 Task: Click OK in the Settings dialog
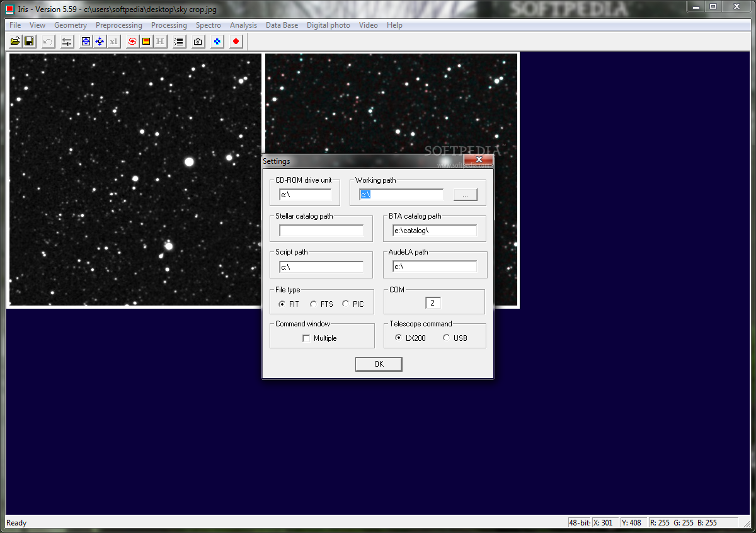[x=379, y=364]
